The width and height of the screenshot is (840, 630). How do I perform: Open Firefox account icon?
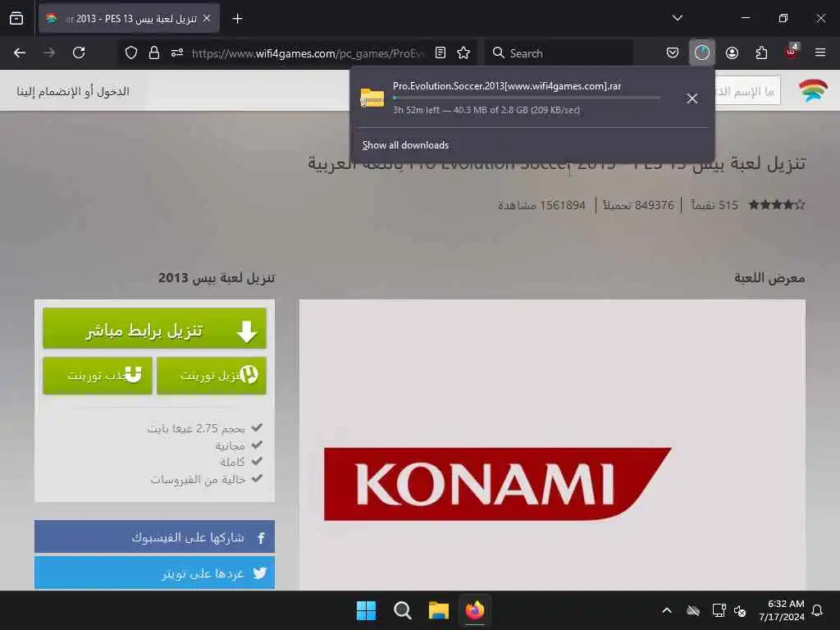point(732,52)
